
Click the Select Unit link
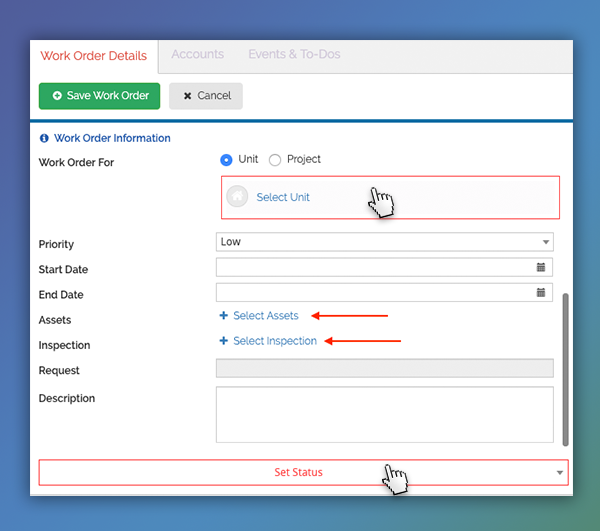click(283, 197)
